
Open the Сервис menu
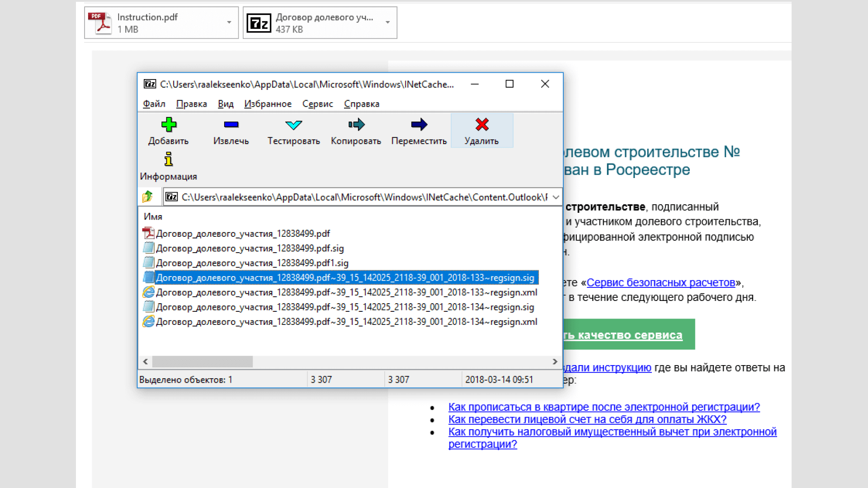coord(317,104)
